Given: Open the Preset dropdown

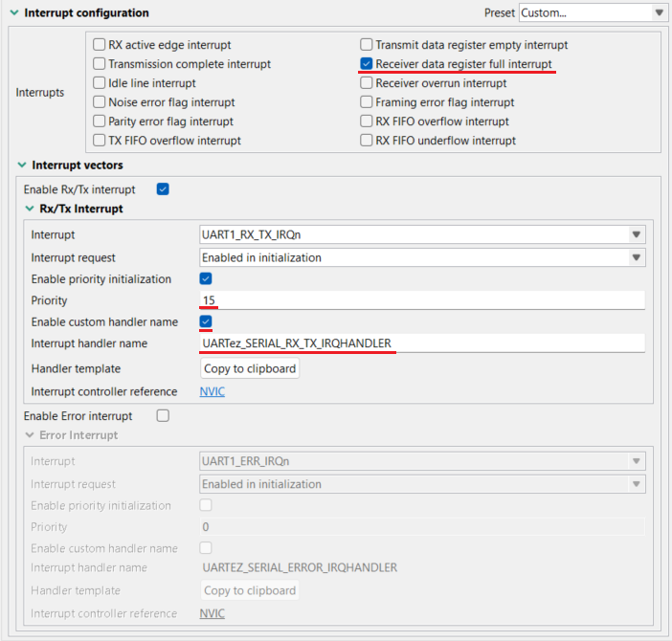Looking at the screenshot, I should click(x=592, y=12).
